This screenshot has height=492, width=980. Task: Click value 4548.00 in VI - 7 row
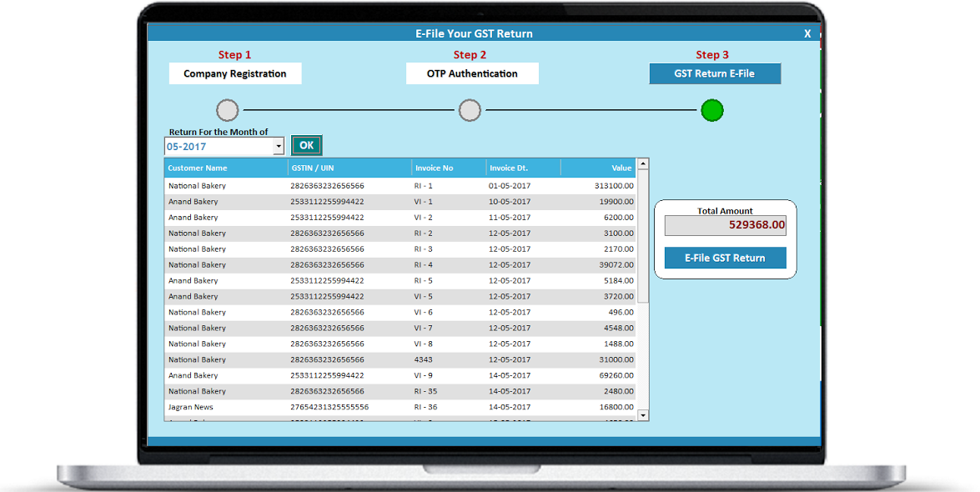(x=619, y=329)
